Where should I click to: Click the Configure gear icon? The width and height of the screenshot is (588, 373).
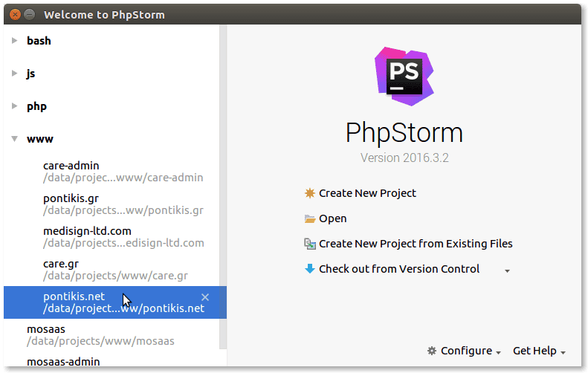[x=432, y=351]
